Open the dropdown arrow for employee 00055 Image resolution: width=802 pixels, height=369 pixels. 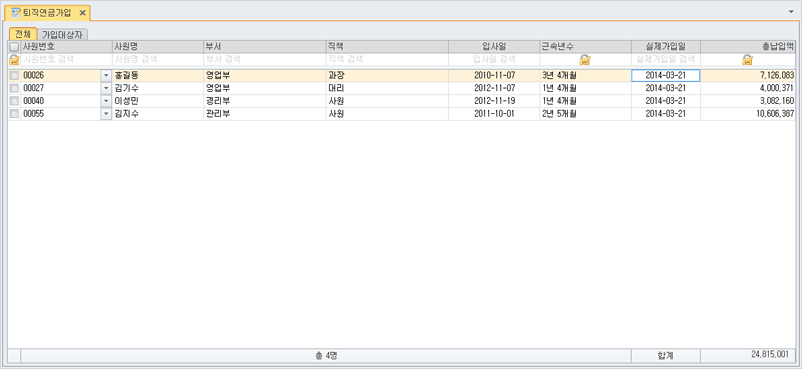[x=106, y=114]
